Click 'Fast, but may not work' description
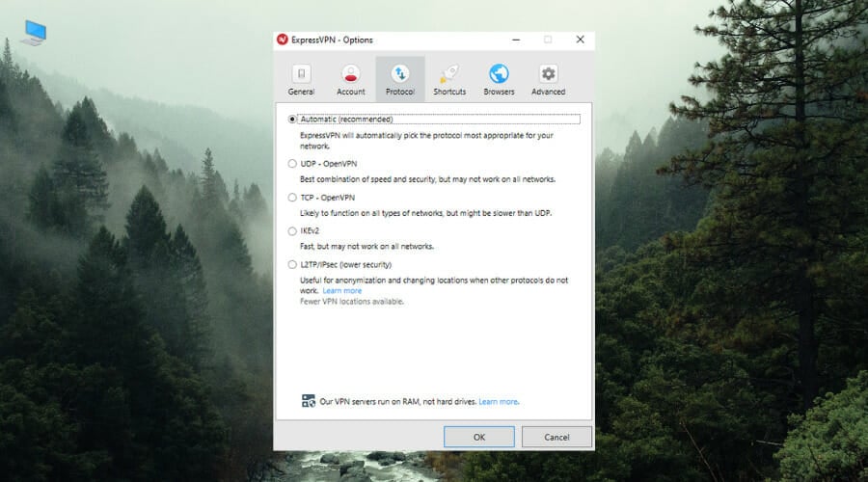 367,246
